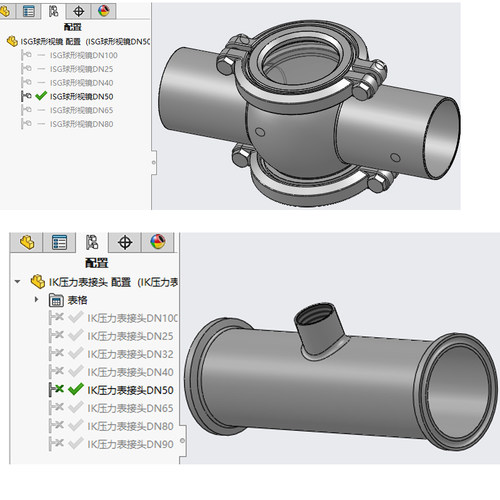Click configuration icon beside ISG球形视镜DN65
The height and width of the screenshot is (500, 500).
[26, 110]
